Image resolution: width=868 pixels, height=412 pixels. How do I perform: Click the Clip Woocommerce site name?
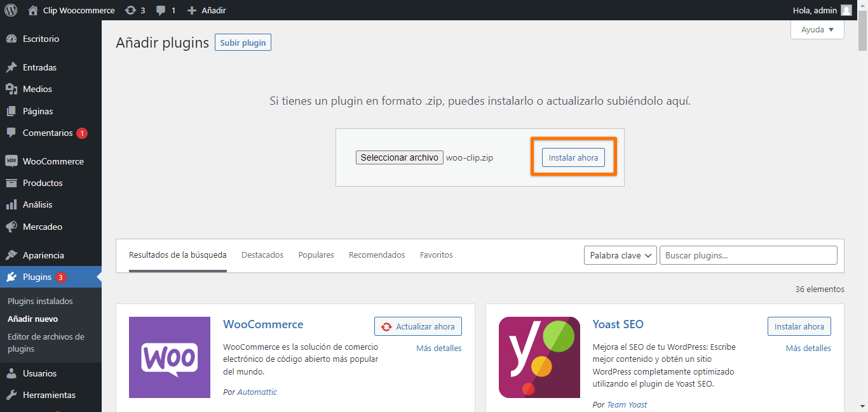pyautogui.click(x=79, y=10)
